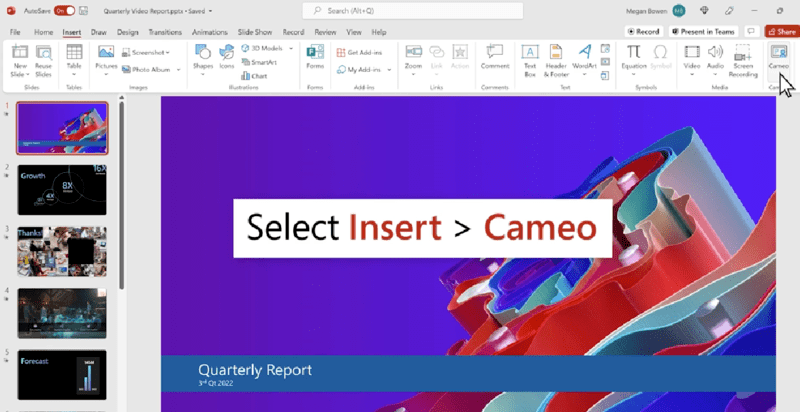Insert a SmartArt graphic

[260, 62]
